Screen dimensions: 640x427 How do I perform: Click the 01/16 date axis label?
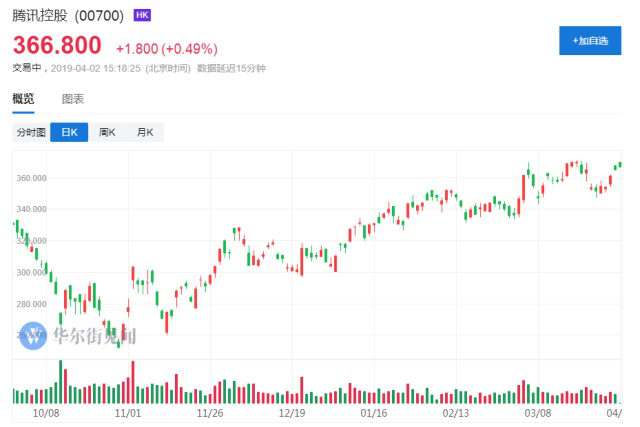374,413
